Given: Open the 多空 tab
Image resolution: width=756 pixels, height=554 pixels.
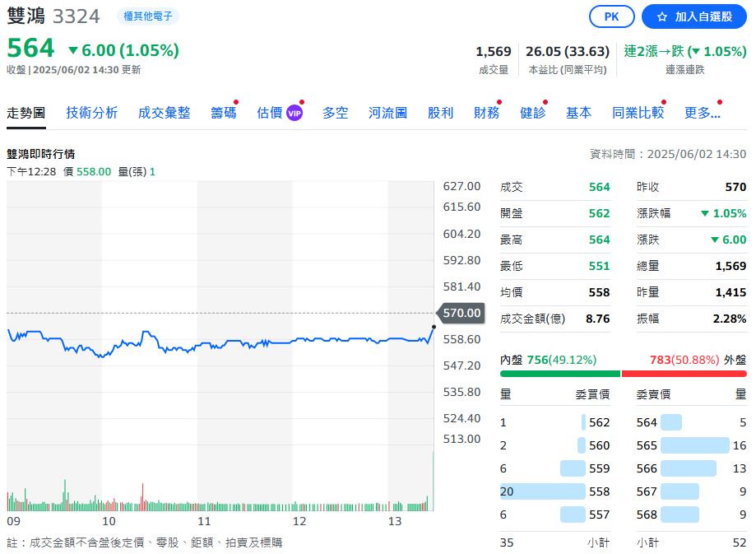Looking at the screenshot, I should pos(335,113).
